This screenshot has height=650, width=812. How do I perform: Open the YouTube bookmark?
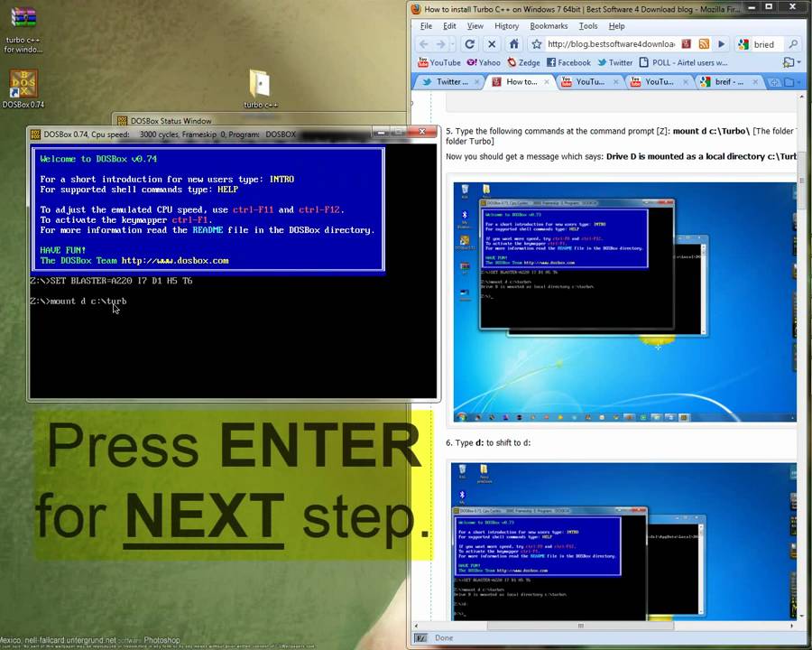tap(439, 62)
